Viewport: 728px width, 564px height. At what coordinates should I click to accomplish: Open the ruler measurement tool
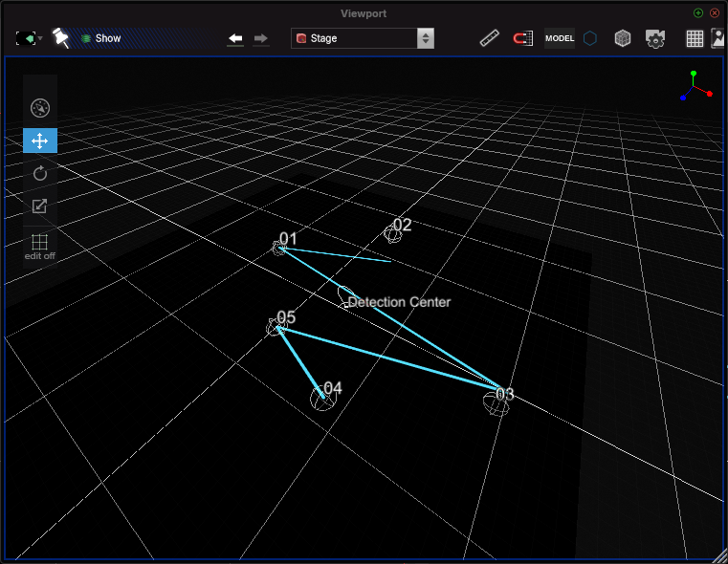pyautogui.click(x=490, y=38)
